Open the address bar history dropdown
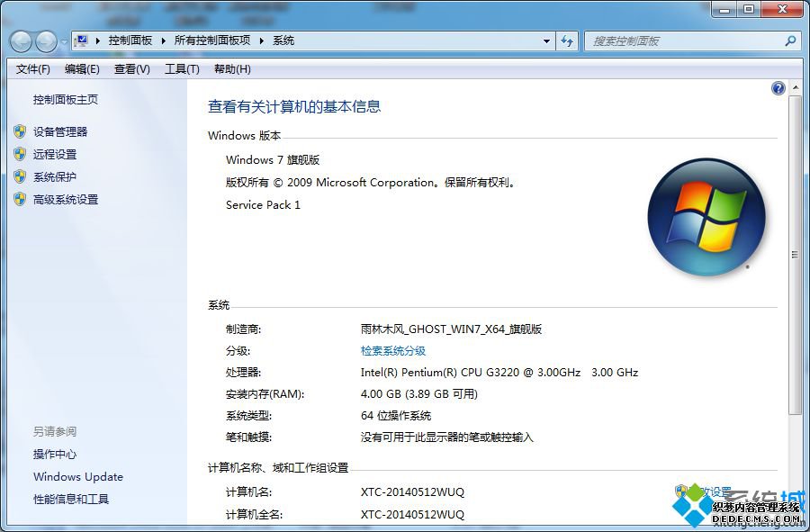The width and height of the screenshot is (810, 532). 546,41
